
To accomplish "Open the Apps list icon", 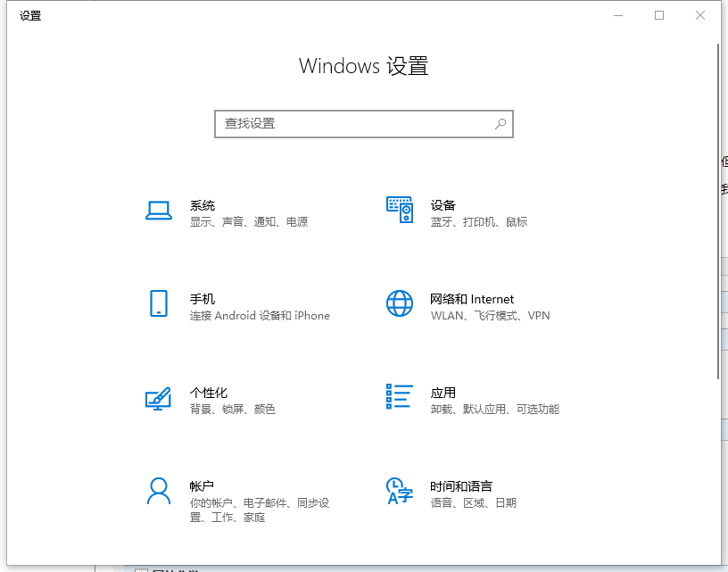I will (400, 396).
